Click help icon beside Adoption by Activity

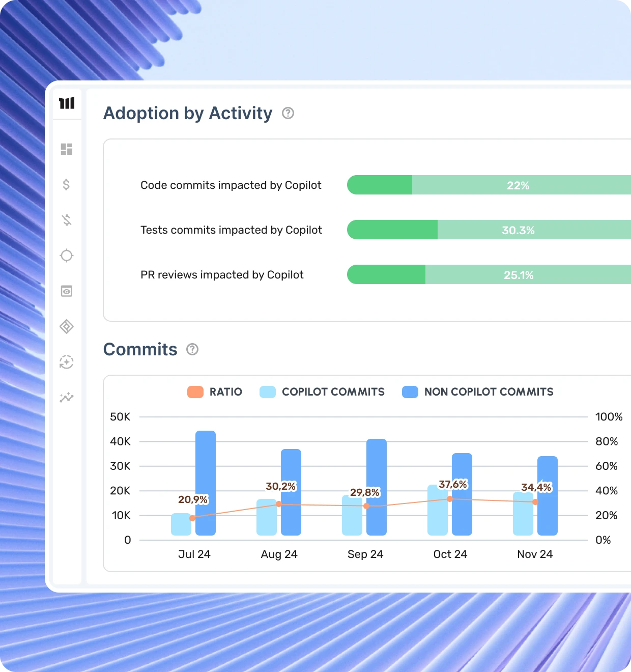(x=288, y=113)
